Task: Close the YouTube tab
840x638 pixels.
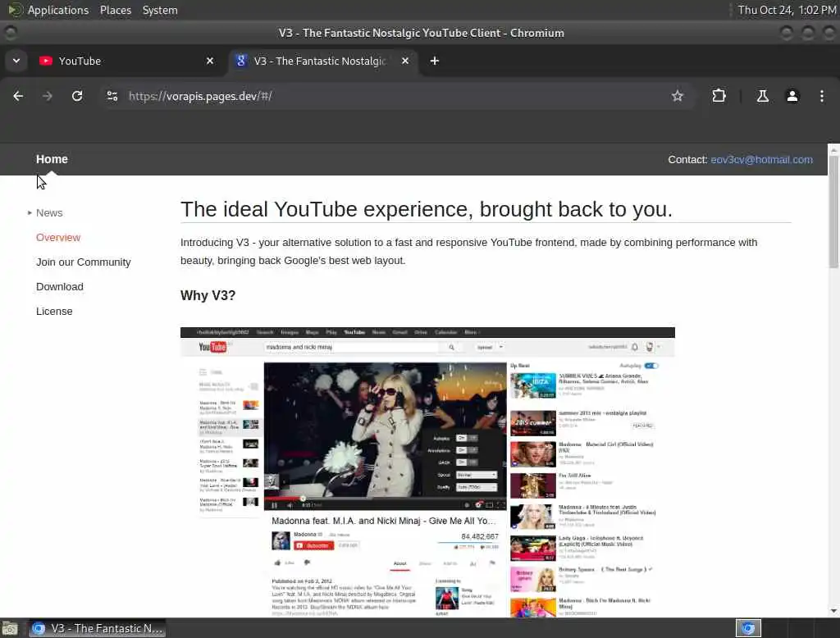Action: coord(210,61)
